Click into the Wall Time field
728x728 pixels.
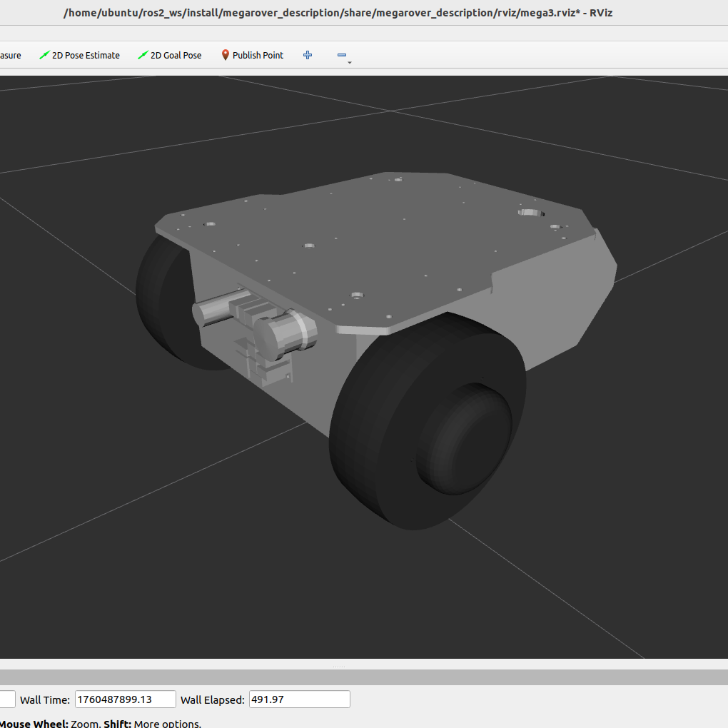tap(125, 699)
